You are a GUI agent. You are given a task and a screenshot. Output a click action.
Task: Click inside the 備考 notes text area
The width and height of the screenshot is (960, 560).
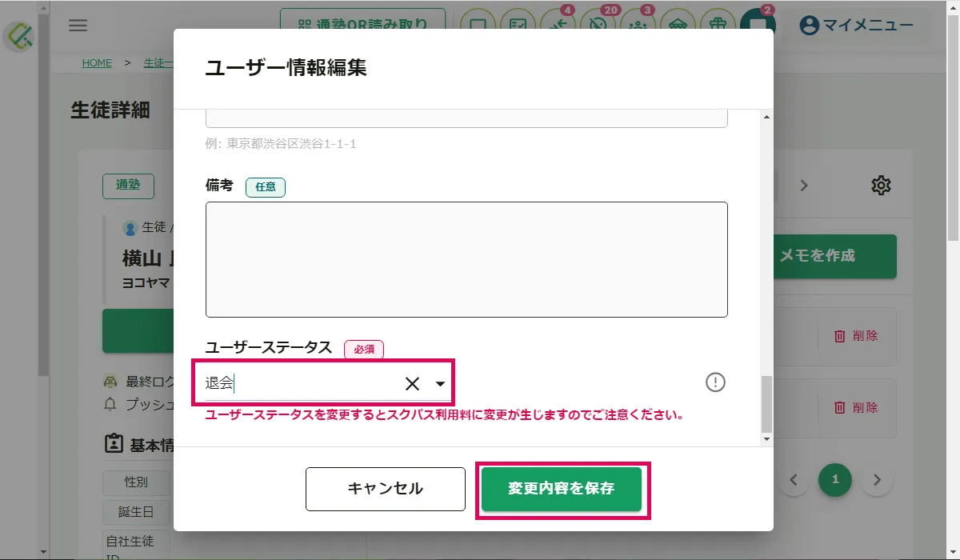(466, 259)
